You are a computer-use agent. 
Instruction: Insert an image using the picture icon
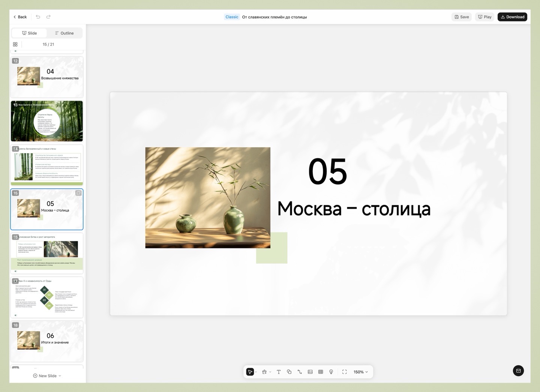(310, 372)
